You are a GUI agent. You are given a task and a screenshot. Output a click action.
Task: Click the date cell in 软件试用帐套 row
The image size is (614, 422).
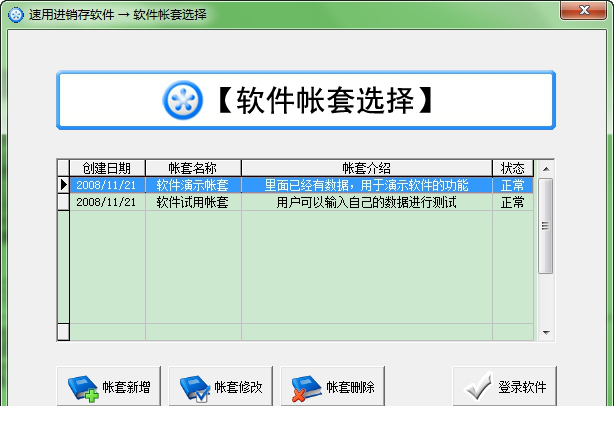coord(107,202)
